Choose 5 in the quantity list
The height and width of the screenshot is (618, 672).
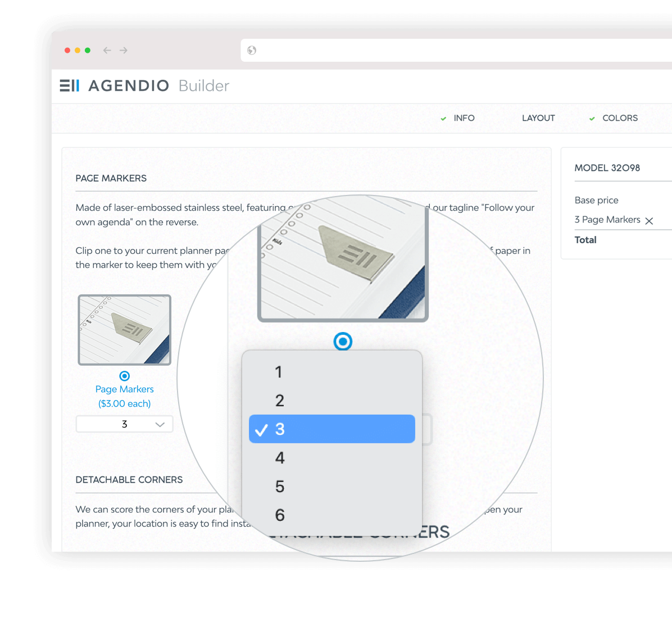(x=332, y=487)
